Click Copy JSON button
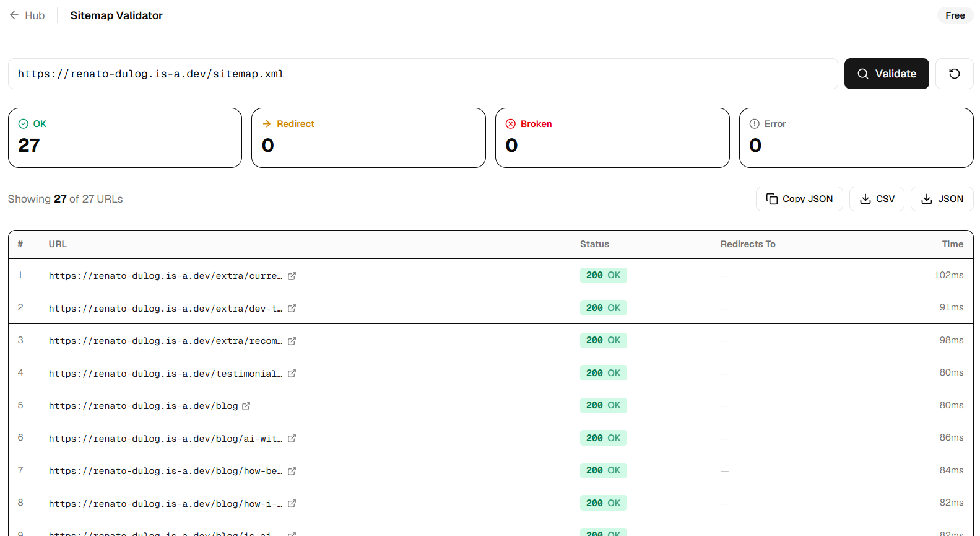This screenshot has width=980, height=536. coord(799,199)
